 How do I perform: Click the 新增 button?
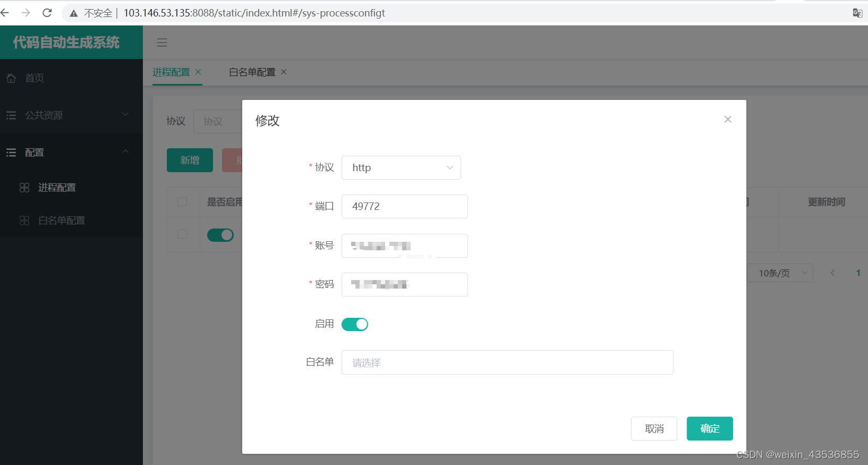tap(190, 160)
